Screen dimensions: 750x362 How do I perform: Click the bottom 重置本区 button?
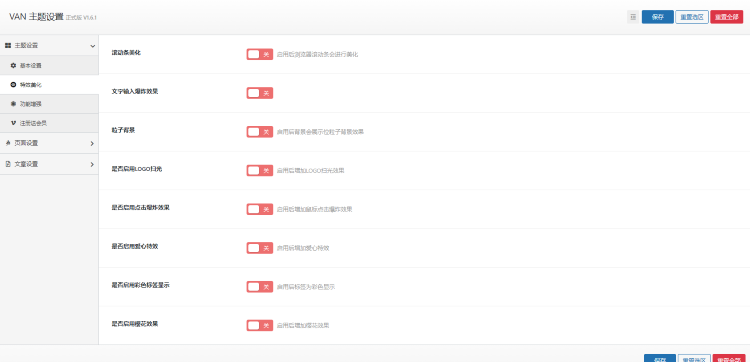(694, 358)
